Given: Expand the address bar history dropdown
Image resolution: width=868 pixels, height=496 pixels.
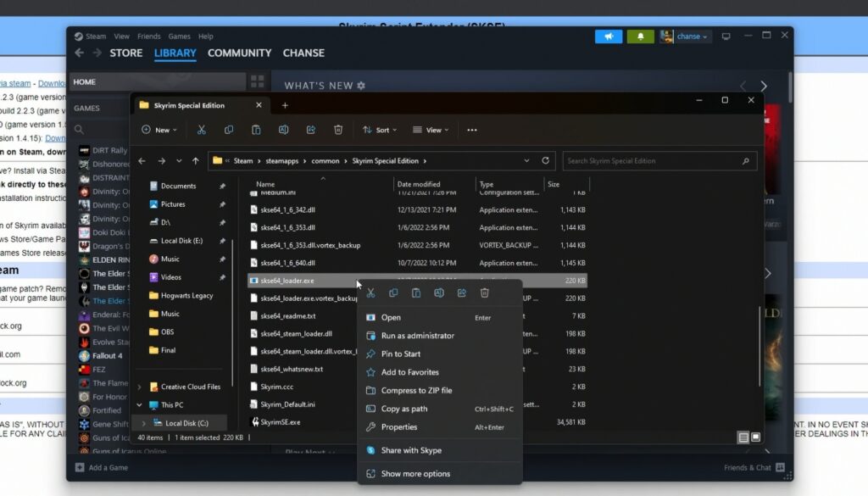Looking at the screenshot, I should coord(526,160).
